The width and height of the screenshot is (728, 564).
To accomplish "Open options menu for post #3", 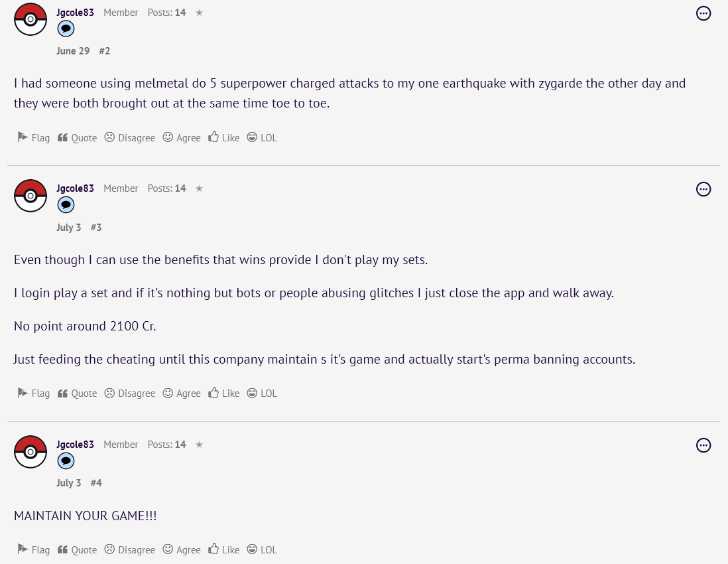I will tap(703, 189).
